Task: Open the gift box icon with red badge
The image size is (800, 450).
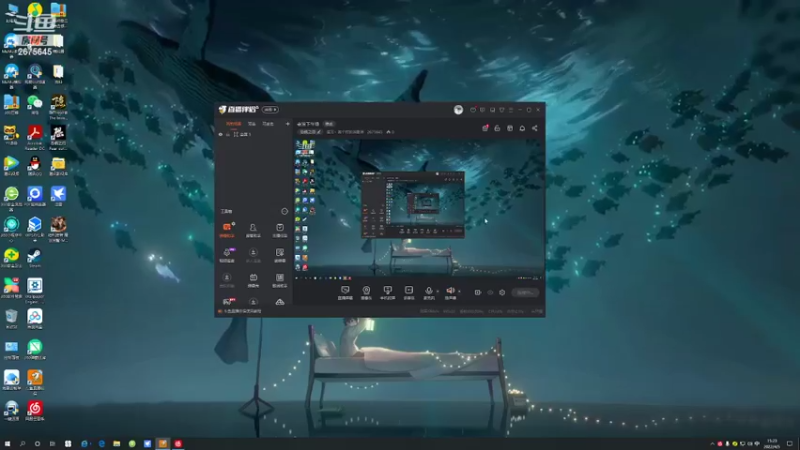Action: 485,128
